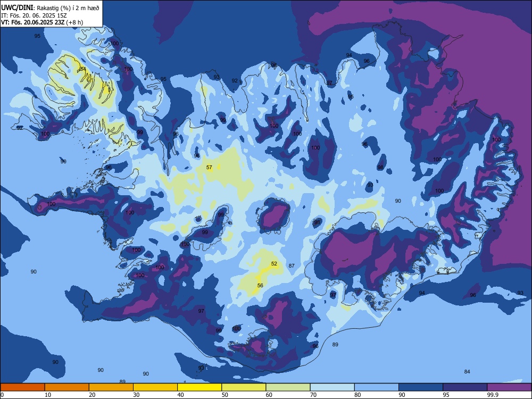532x399 pixels.
Task: Choose the 80–90 light blue legend swatch
Action: tap(377, 387)
